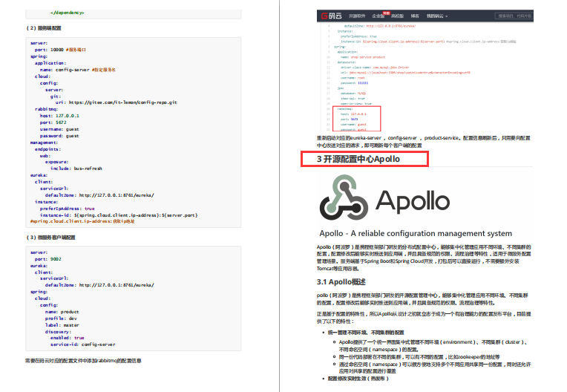
Task: Click the line 'service-id: config-server'
Action: (83, 344)
